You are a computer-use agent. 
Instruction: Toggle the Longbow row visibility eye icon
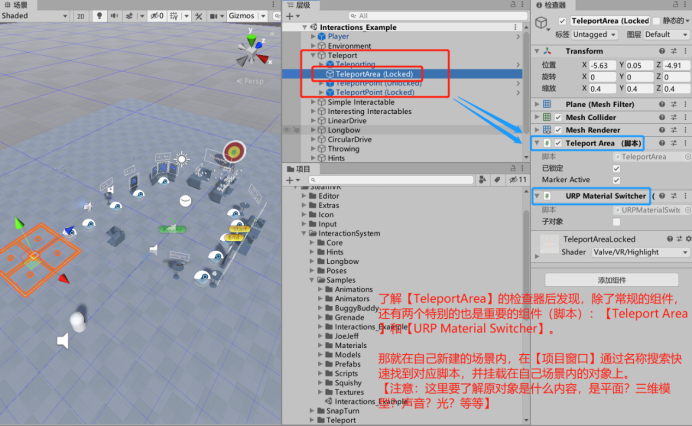(287, 130)
